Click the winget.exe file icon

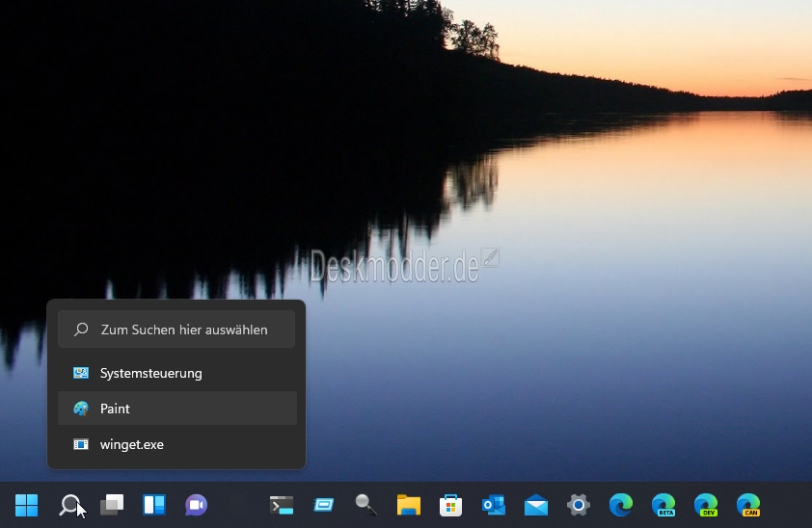click(x=81, y=444)
